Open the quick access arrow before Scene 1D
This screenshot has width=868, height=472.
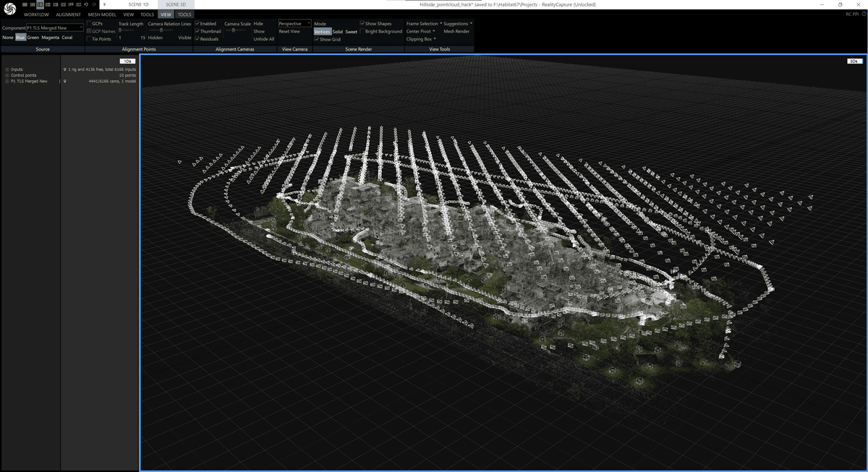coord(104,4)
